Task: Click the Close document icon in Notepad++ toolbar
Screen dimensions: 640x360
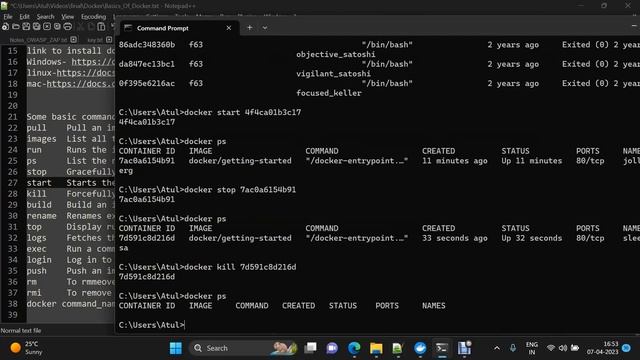Action: click(47, 27)
